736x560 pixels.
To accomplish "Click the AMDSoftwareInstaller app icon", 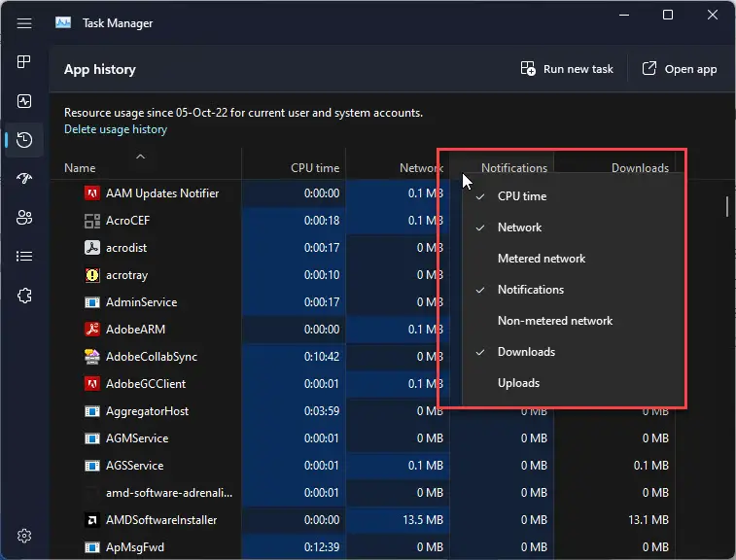I will pos(92,519).
